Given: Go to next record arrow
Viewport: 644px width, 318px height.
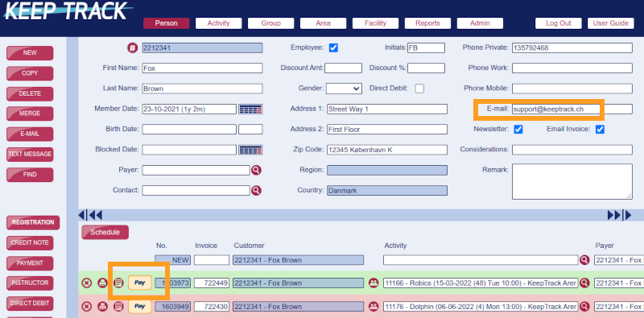Looking at the screenshot, I should click(614, 215).
